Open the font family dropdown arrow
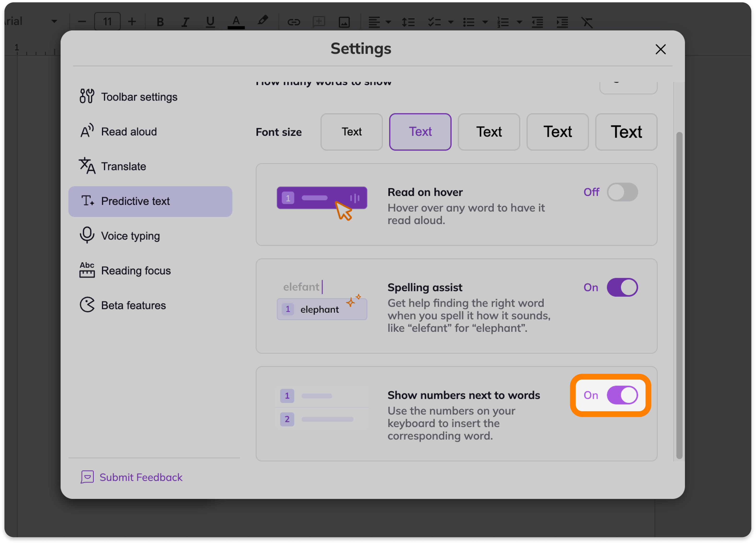Viewport: 756px width, 544px height. coord(54,22)
